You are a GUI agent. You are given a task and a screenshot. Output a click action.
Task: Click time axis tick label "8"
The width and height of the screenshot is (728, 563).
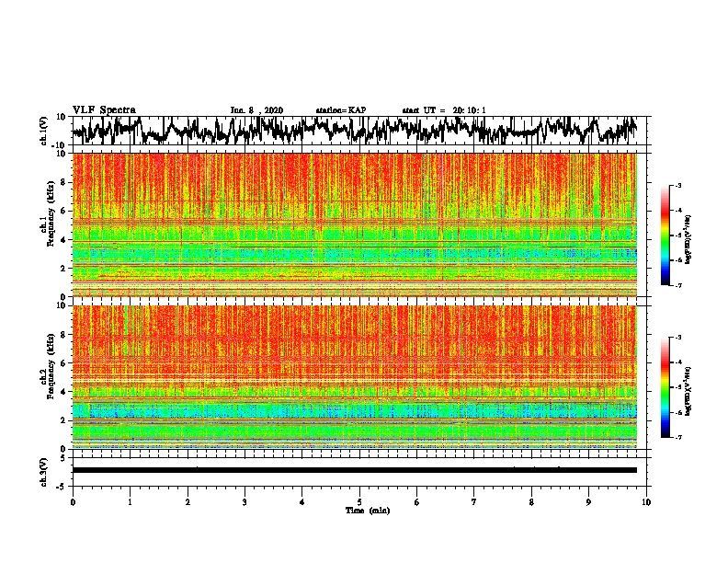click(531, 502)
